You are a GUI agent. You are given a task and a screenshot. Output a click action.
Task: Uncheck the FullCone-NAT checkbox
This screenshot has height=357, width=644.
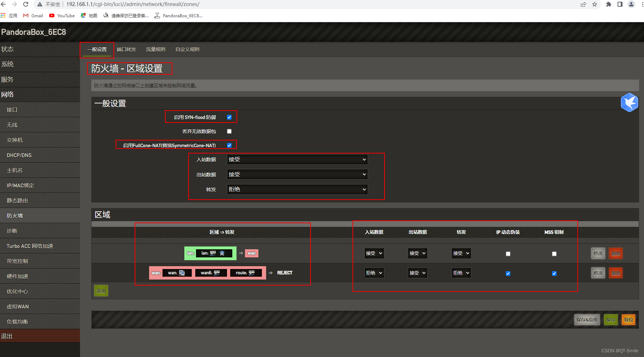point(229,145)
